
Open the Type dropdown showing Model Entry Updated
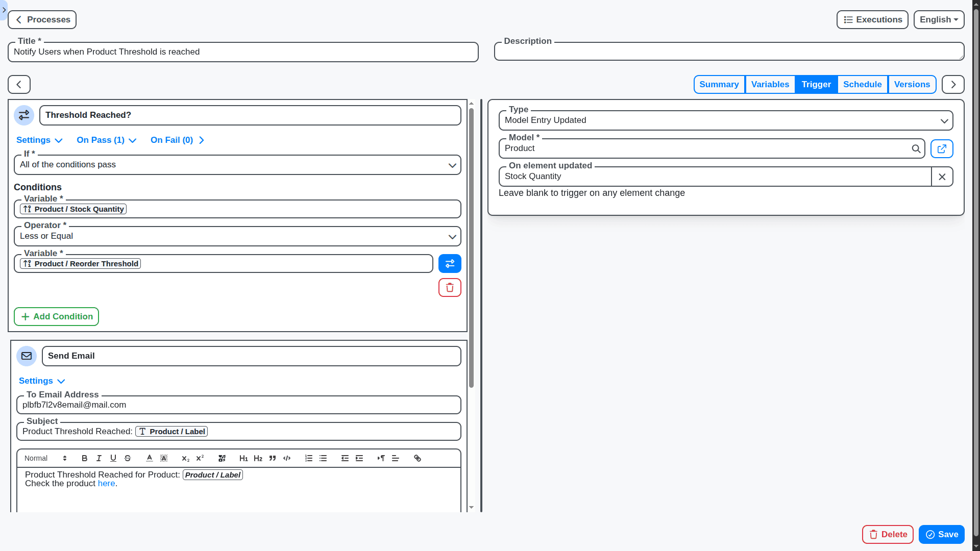pyautogui.click(x=725, y=120)
